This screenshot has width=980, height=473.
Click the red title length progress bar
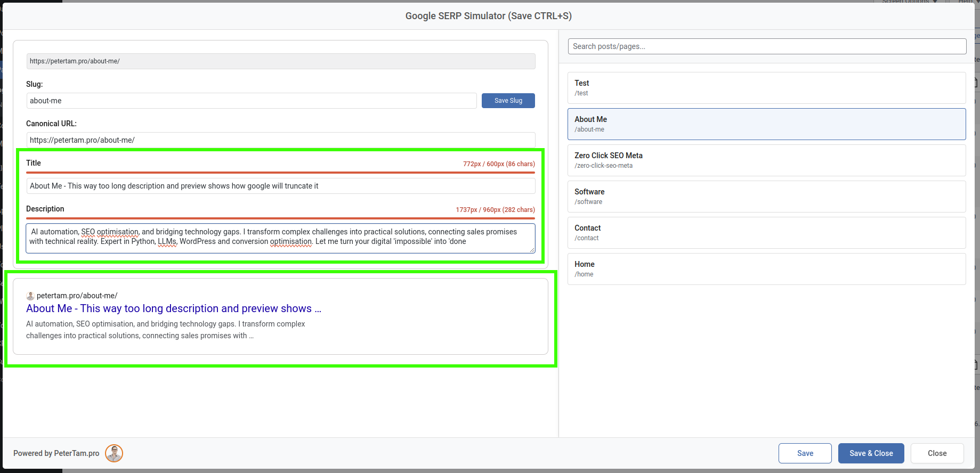tap(280, 173)
